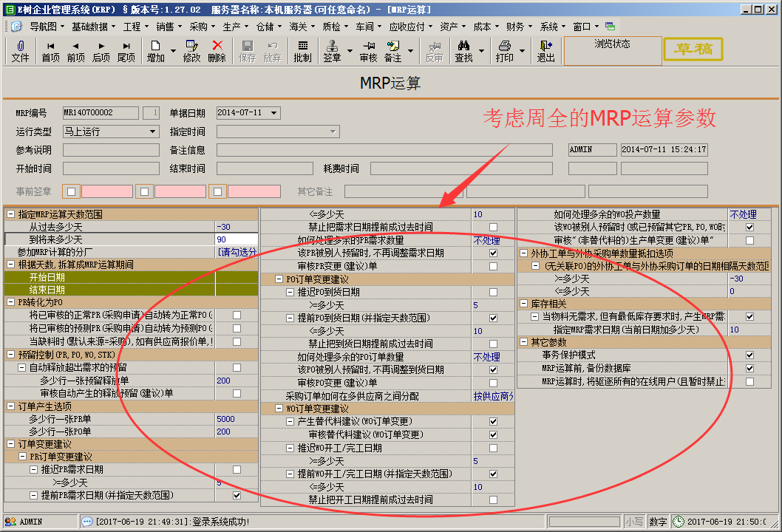Open dropdown arrow next to 查找

(x=481, y=51)
